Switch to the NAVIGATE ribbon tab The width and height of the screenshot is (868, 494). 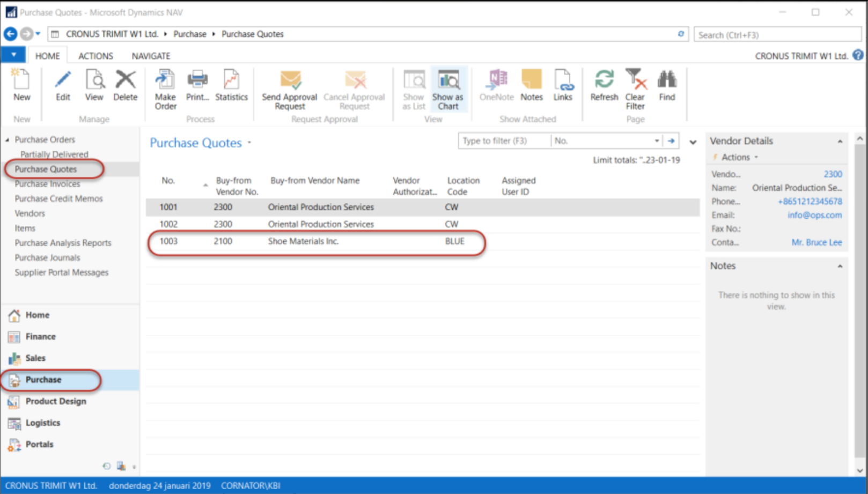pos(151,56)
